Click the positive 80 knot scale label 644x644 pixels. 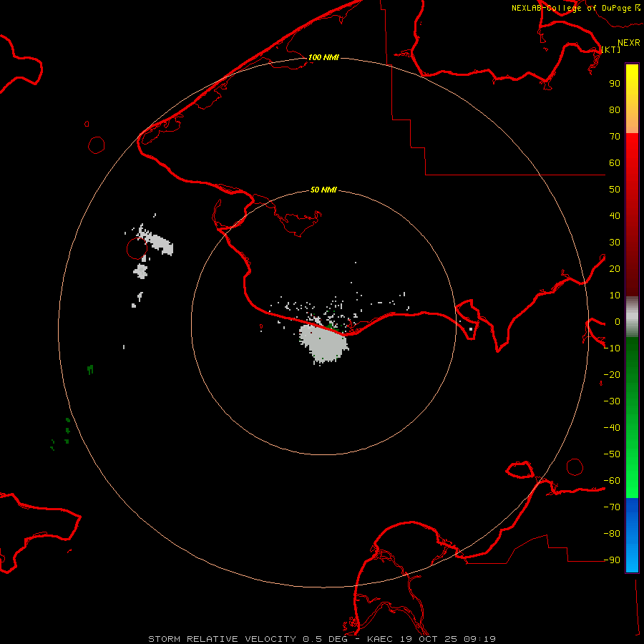(x=615, y=110)
